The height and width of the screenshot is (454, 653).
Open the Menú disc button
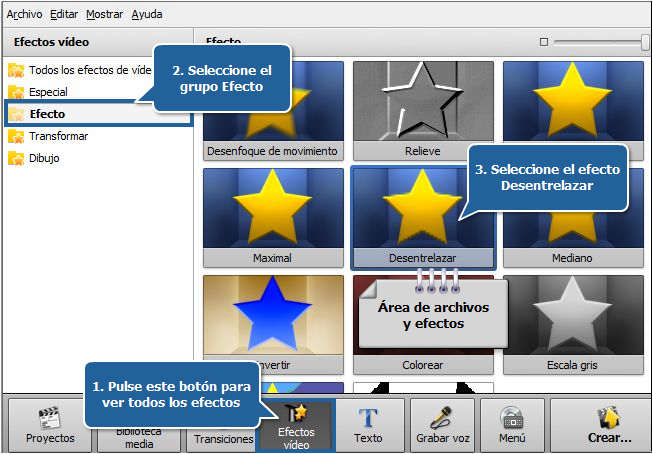[513, 425]
